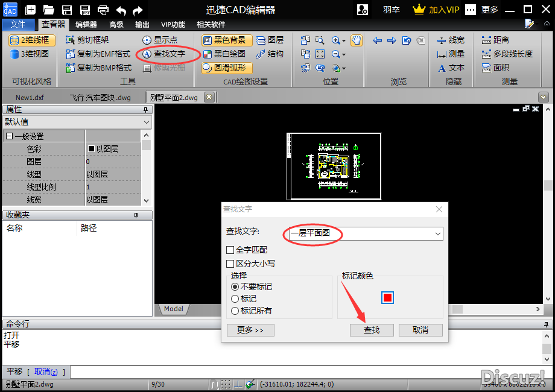
Task: Collapse the 一般设置 property group
Action: click(9, 136)
